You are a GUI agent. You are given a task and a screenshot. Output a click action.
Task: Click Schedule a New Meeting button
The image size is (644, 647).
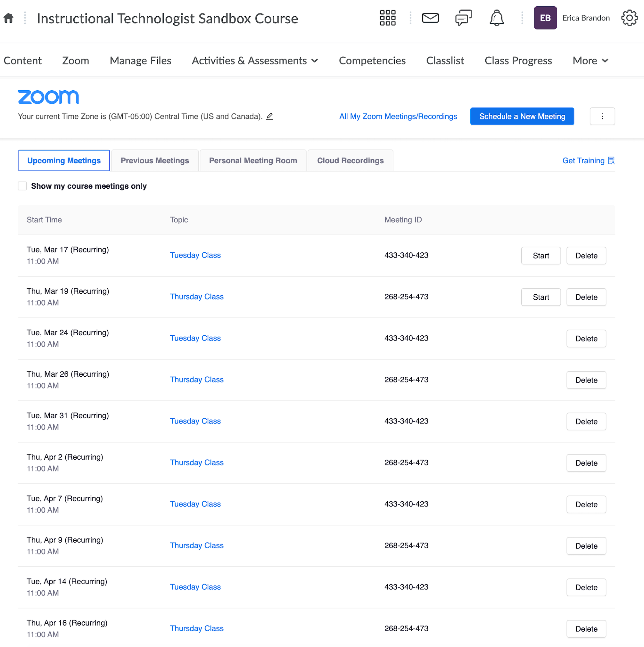pyautogui.click(x=522, y=116)
